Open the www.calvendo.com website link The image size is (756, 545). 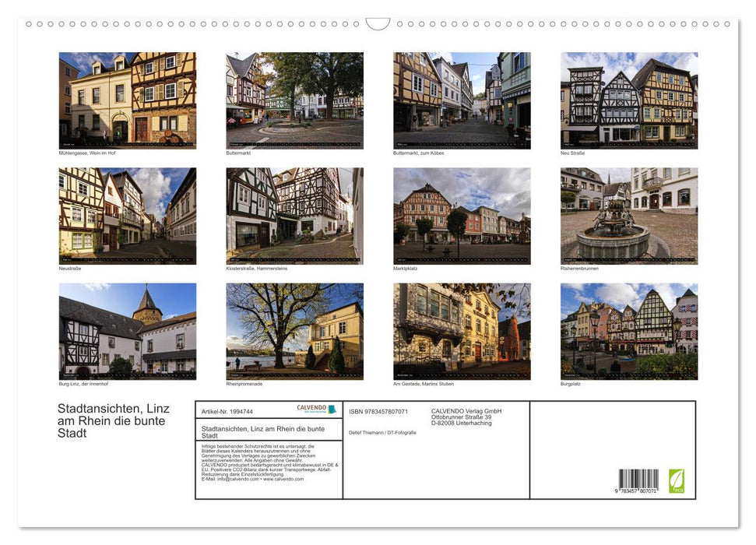[x=282, y=480]
